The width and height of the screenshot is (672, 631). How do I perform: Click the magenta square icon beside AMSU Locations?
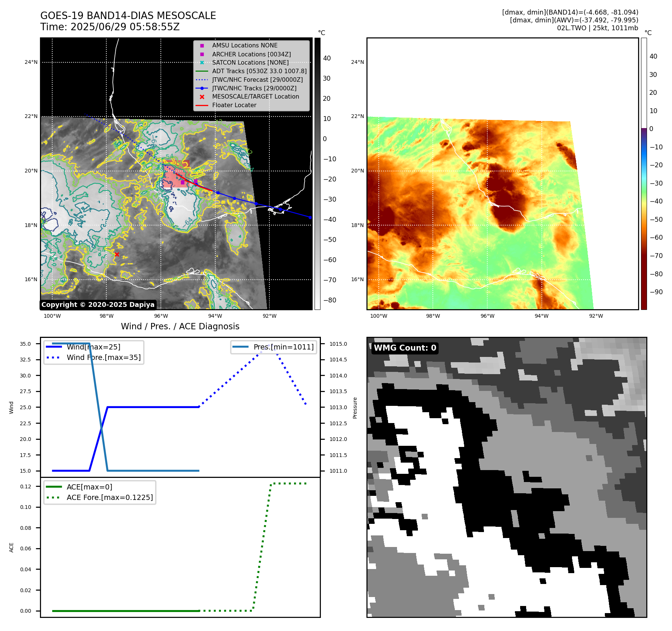[x=202, y=46]
